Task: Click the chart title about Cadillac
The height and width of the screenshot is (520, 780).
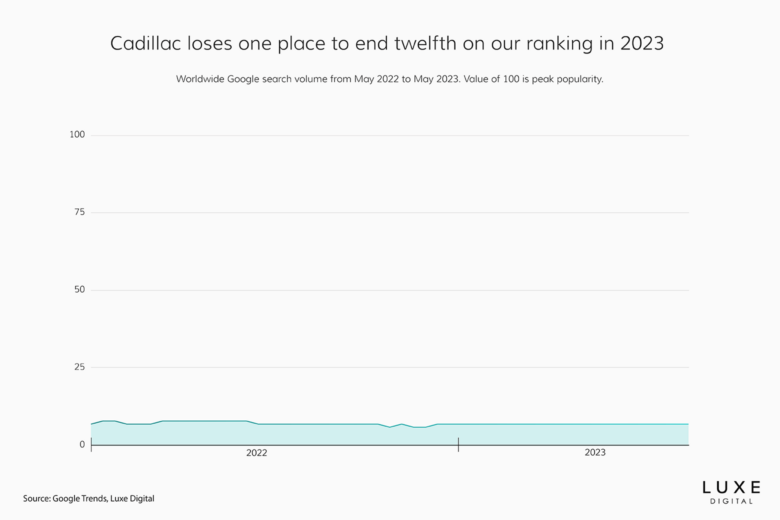Action: tap(389, 45)
